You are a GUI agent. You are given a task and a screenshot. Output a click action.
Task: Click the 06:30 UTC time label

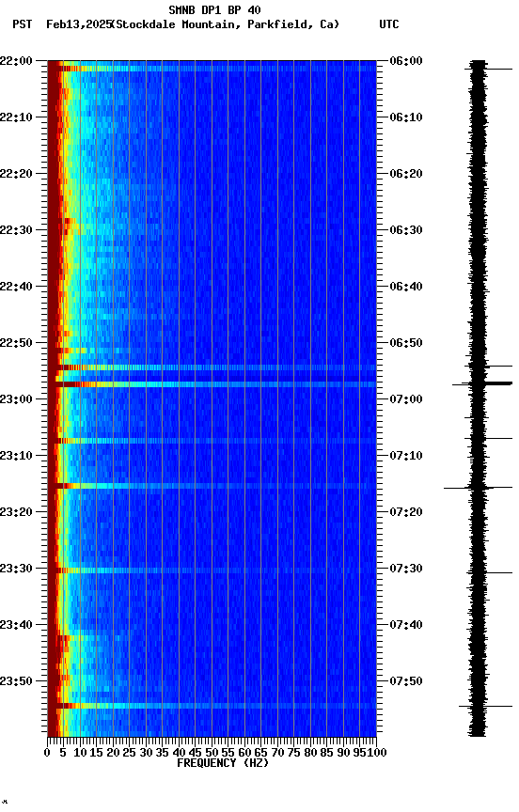tap(405, 230)
